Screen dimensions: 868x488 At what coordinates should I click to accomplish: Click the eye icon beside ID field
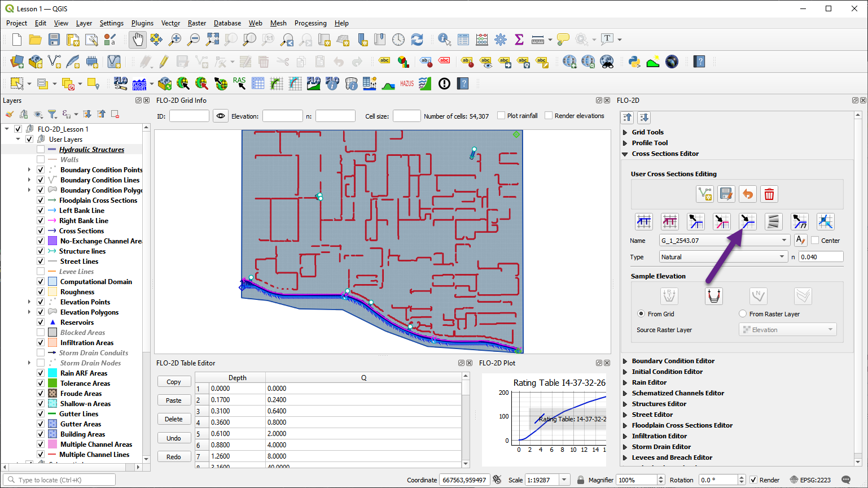click(220, 116)
